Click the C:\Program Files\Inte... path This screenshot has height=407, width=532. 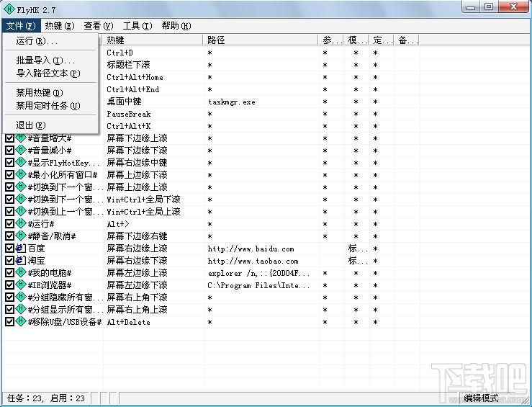(x=258, y=285)
